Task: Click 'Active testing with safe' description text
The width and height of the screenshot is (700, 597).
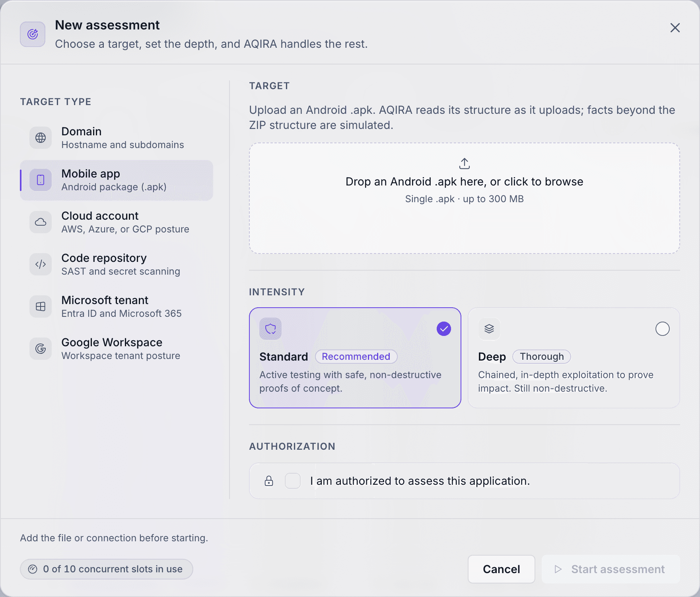Action: (350, 381)
